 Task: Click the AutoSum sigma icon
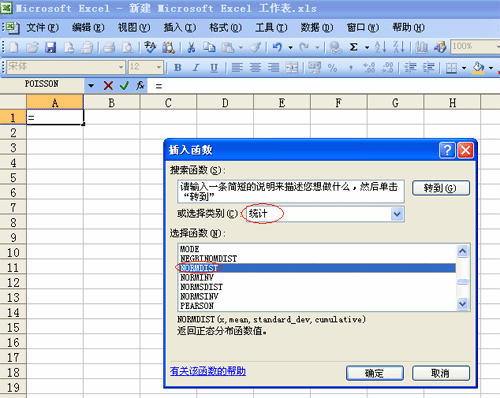coord(354,47)
